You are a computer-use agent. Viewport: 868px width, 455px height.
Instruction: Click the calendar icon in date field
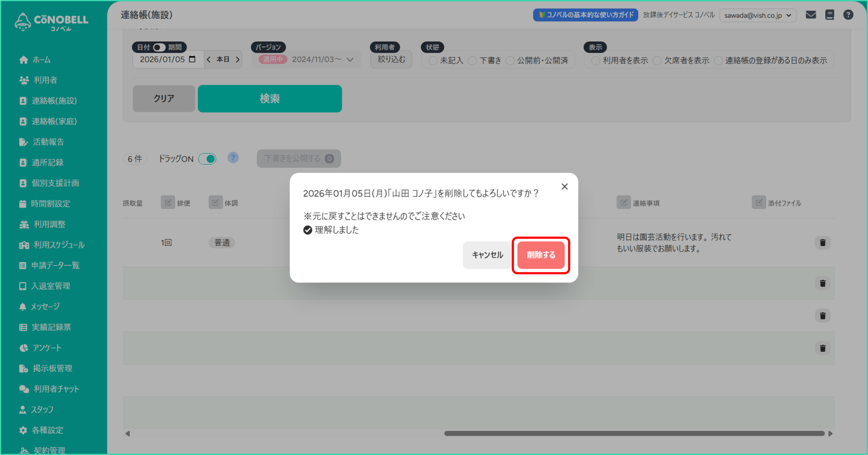(x=192, y=59)
